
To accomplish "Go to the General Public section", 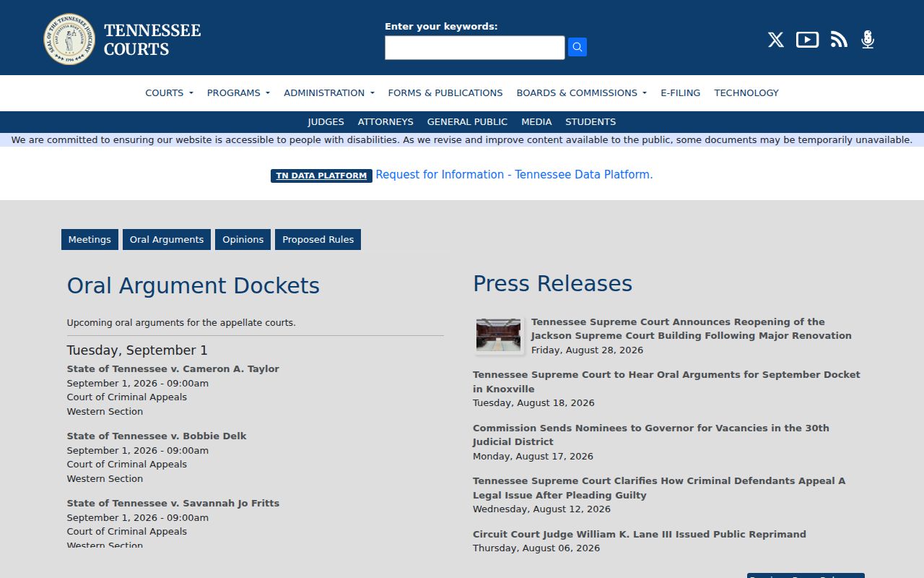I will tap(467, 122).
